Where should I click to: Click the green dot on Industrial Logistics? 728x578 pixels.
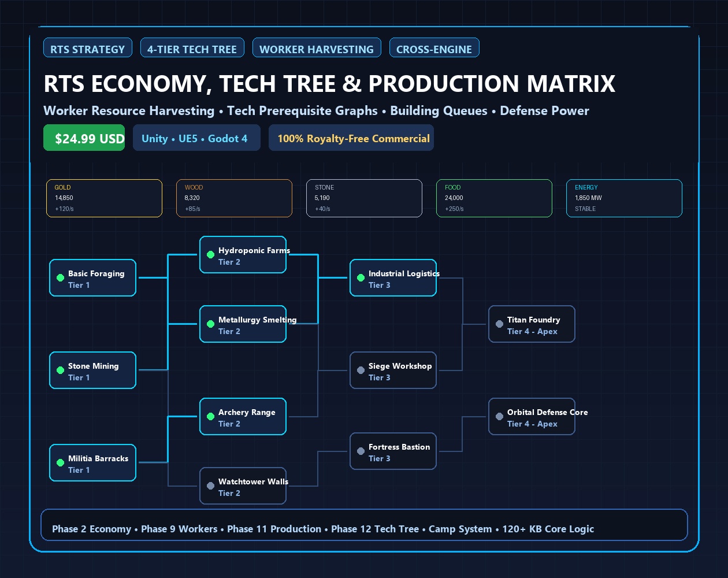click(361, 278)
